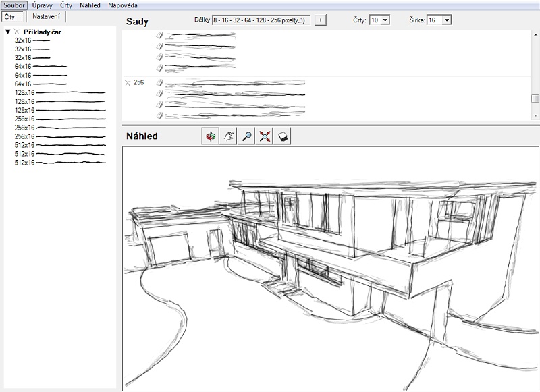Select the orbit/rotate view tool

coord(211,136)
